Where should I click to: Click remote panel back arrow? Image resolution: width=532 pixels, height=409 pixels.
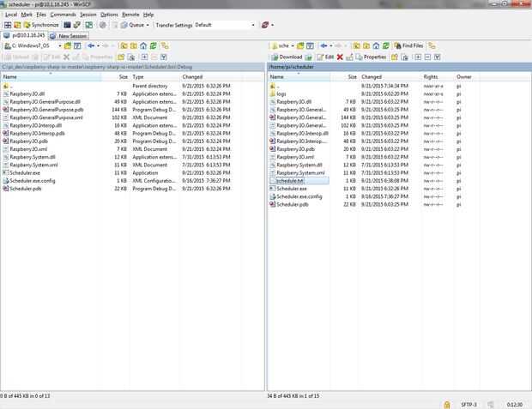pos(323,45)
